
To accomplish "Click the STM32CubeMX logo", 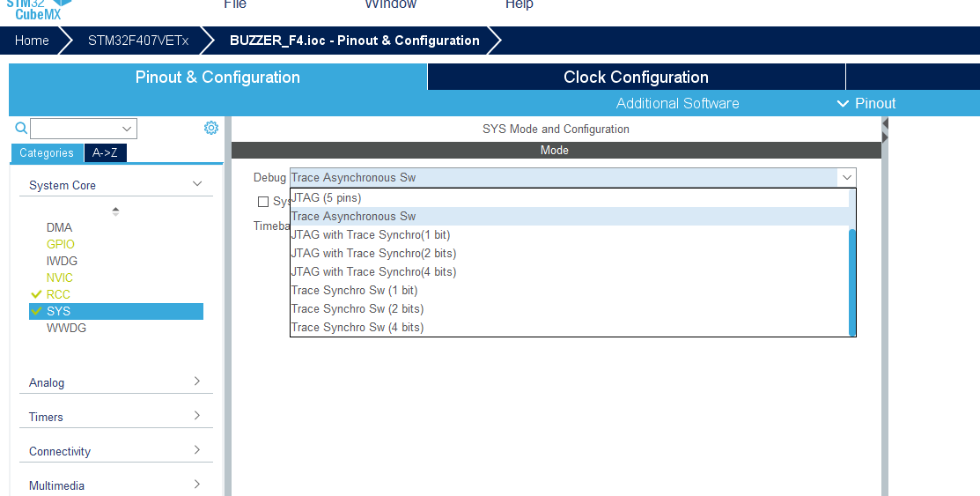I will (38, 9).
